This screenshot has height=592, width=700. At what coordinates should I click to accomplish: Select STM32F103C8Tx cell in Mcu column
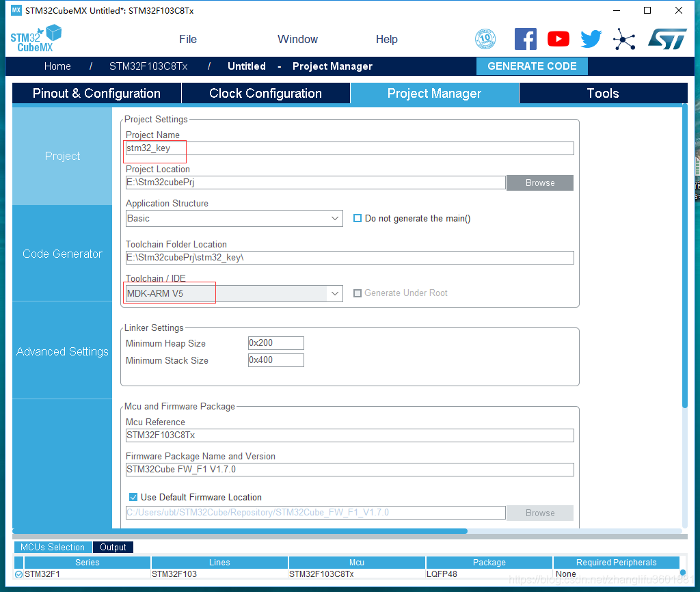(357, 574)
